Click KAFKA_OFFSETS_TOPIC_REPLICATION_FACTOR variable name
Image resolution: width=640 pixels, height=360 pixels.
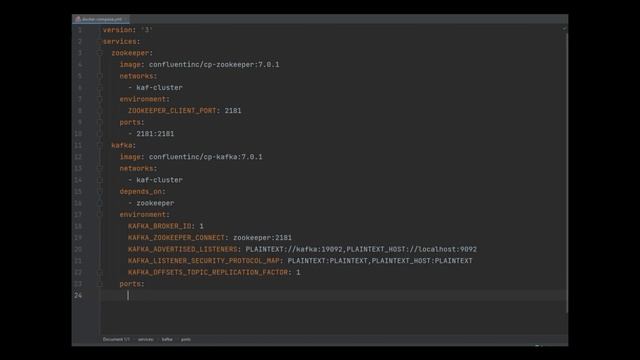coord(208,272)
